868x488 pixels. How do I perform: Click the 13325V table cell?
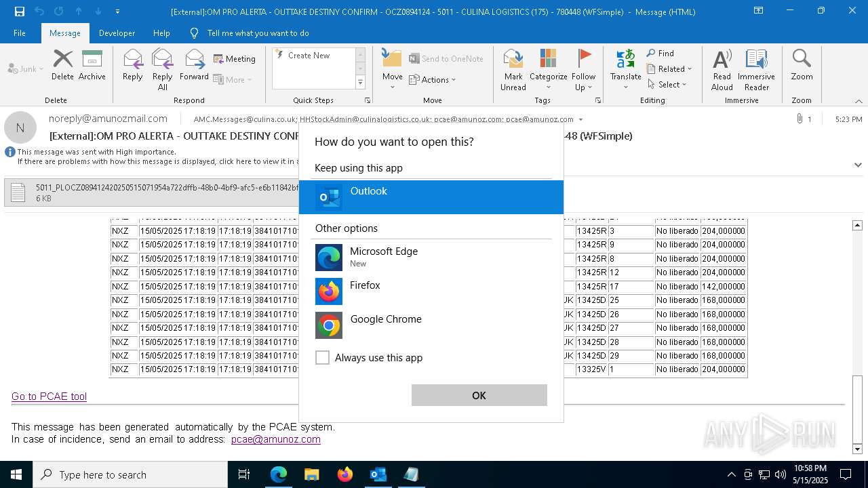591,369
